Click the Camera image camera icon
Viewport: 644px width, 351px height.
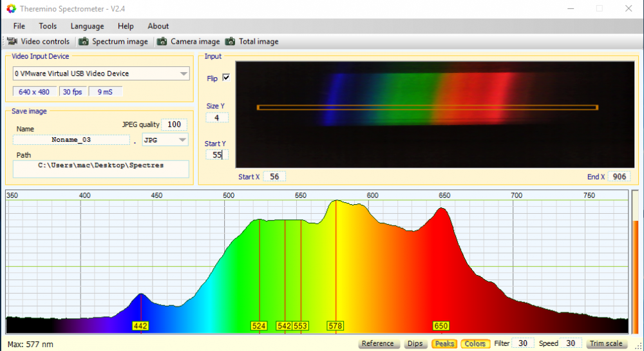[162, 41]
